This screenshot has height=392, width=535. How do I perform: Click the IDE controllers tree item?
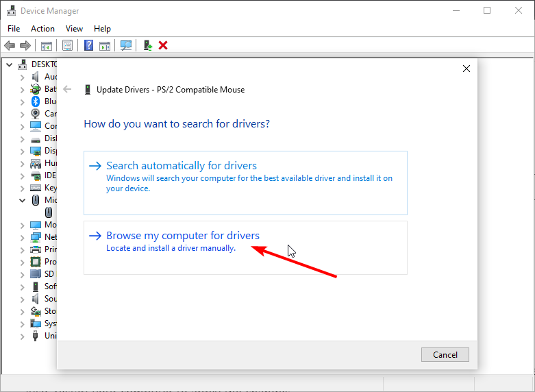click(43, 175)
